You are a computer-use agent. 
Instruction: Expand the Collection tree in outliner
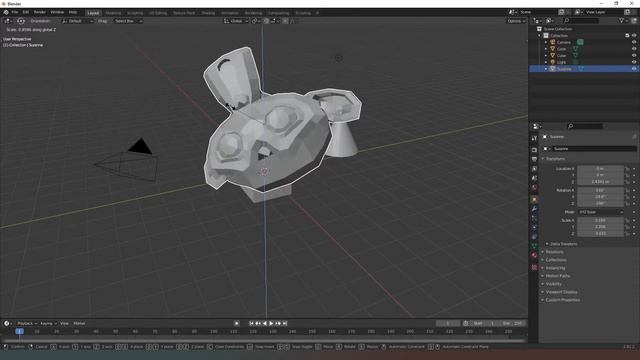540,36
